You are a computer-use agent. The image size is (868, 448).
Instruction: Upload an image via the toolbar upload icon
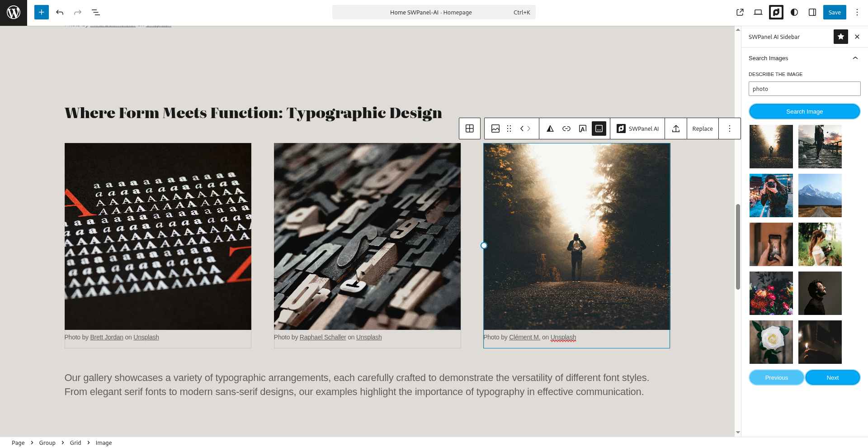pos(676,129)
